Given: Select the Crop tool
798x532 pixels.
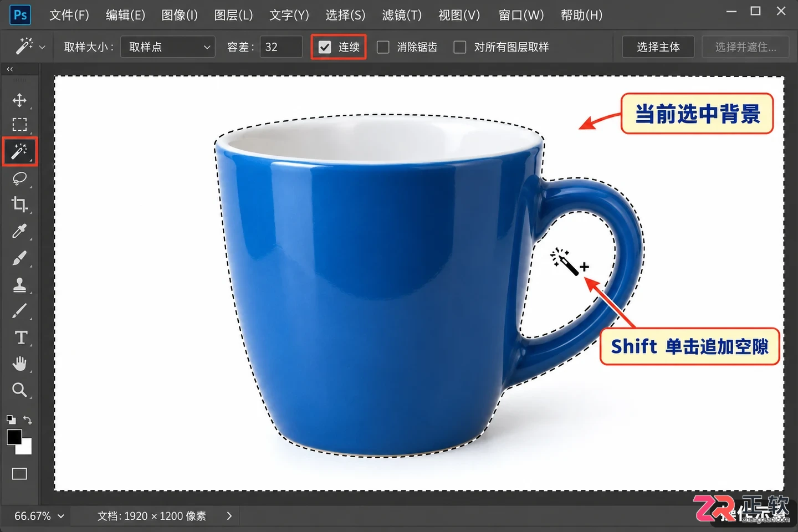Looking at the screenshot, I should pos(19,204).
